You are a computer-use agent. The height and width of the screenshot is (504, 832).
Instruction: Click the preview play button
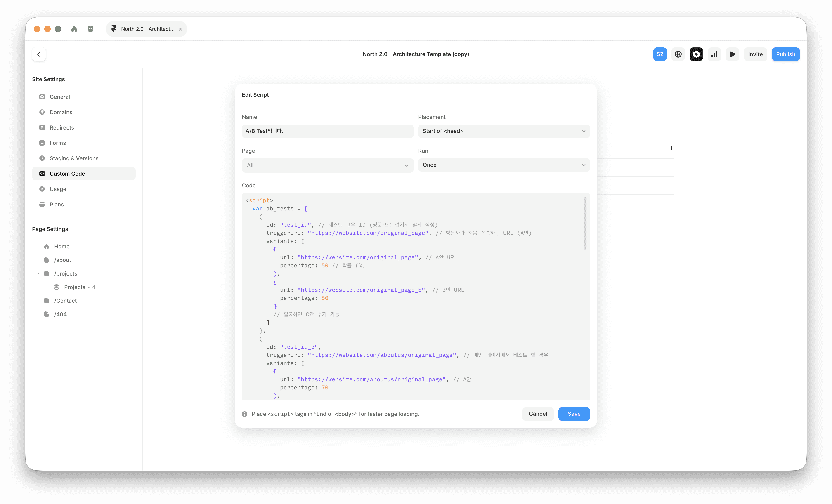pos(732,54)
